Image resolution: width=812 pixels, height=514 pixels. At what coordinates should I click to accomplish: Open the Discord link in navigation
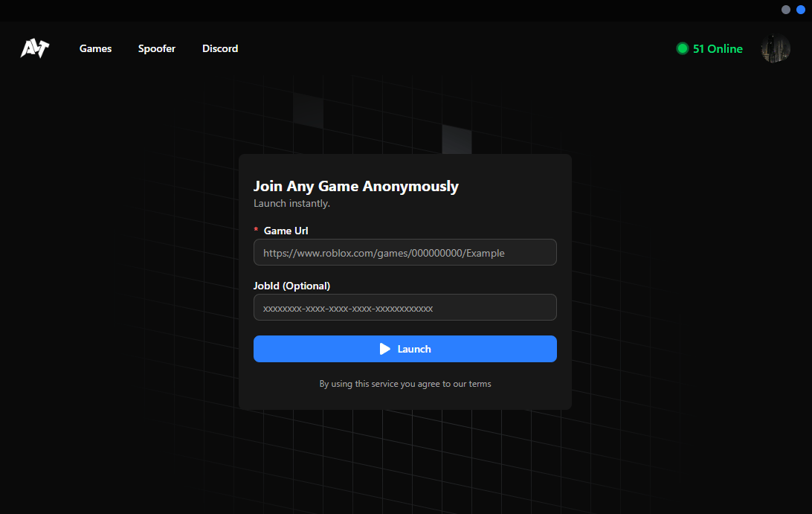tap(220, 48)
